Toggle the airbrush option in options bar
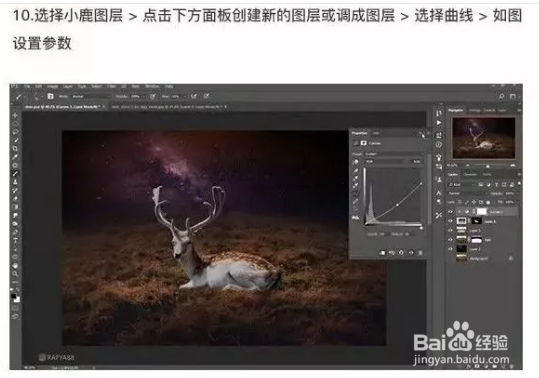 194,96
